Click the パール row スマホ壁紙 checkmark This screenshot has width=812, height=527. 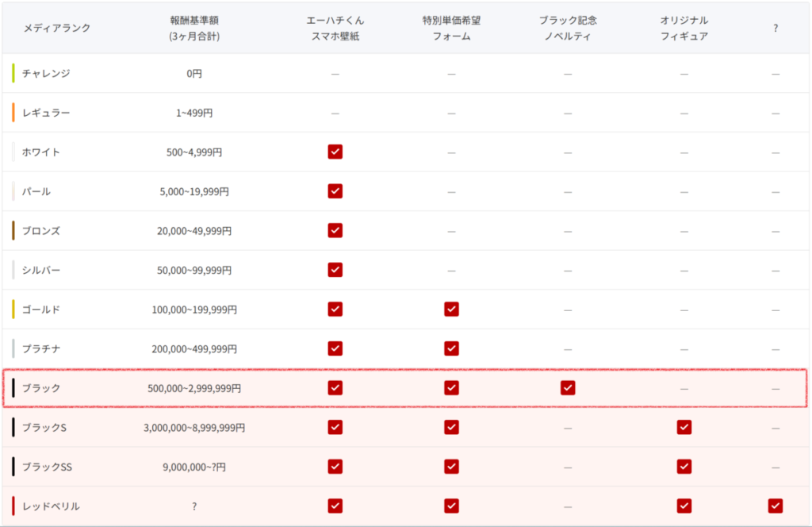(x=335, y=191)
